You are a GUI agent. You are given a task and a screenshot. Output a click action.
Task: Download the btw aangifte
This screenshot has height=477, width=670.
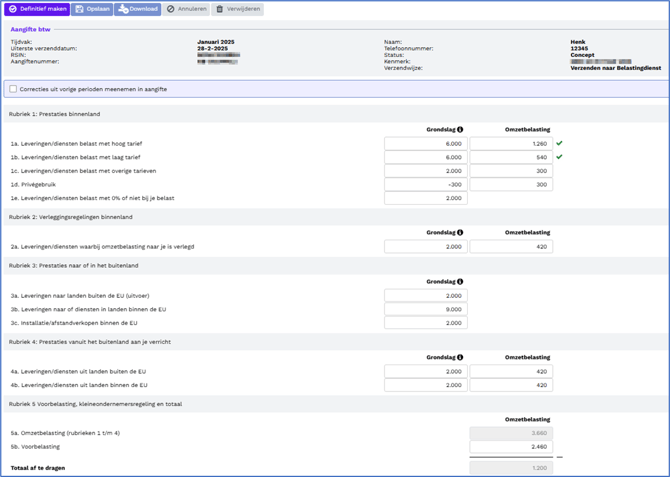pyautogui.click(x=138, y=9)
